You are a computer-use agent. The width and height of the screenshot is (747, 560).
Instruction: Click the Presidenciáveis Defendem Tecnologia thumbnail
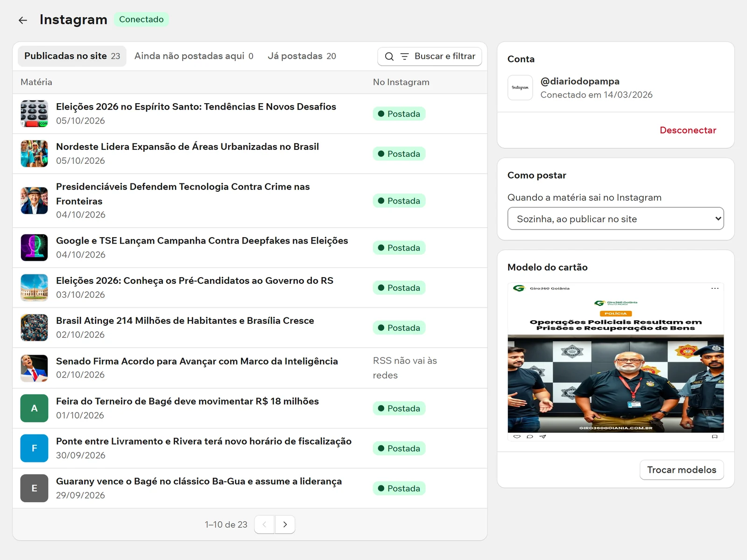[34, 201]
